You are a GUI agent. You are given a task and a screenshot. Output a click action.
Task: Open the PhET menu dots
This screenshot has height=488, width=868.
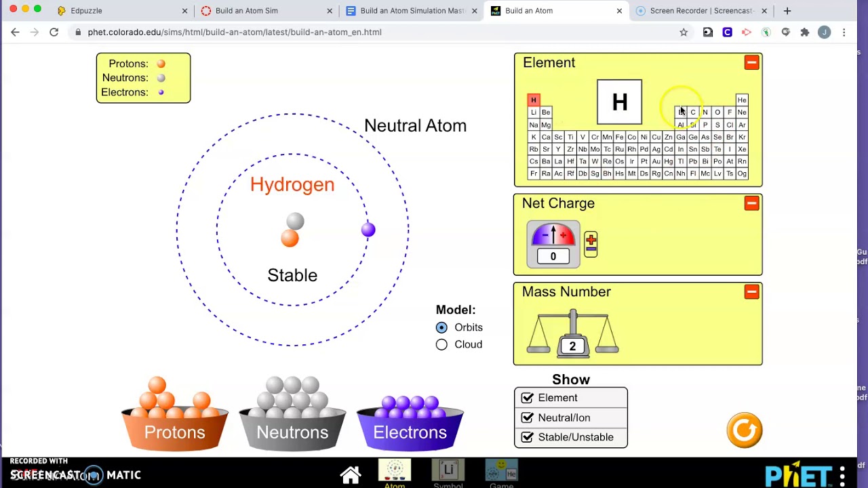[842, 475]
